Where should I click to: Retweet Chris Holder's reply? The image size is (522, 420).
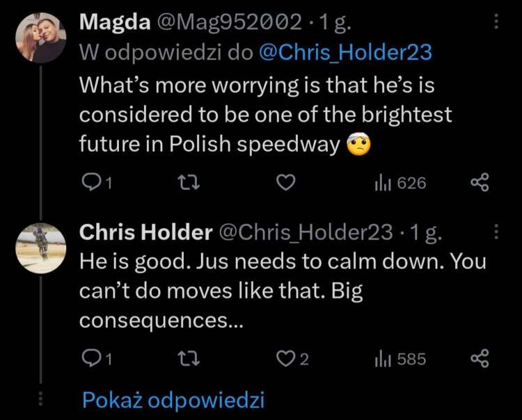point(188,358)
